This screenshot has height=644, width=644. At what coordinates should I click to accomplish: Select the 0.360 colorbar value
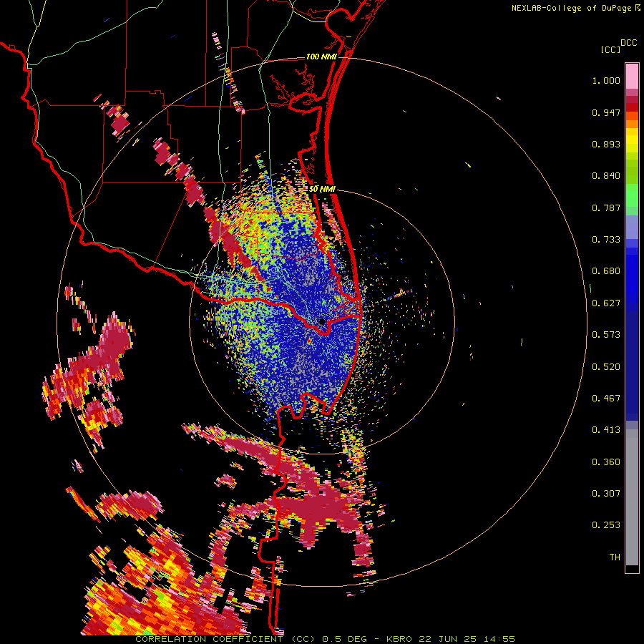(x=606, y=462)
